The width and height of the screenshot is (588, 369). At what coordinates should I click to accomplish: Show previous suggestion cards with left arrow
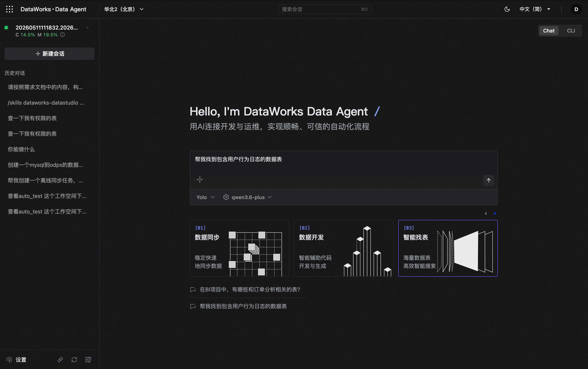point(486,213)
